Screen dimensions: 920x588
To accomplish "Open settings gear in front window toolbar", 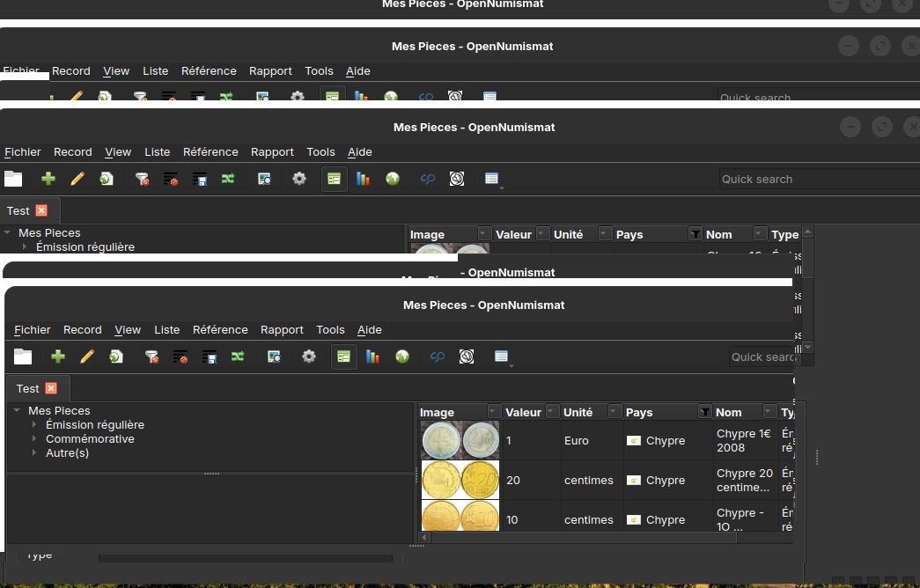I will pyautogui.click(x=309, y=356).
